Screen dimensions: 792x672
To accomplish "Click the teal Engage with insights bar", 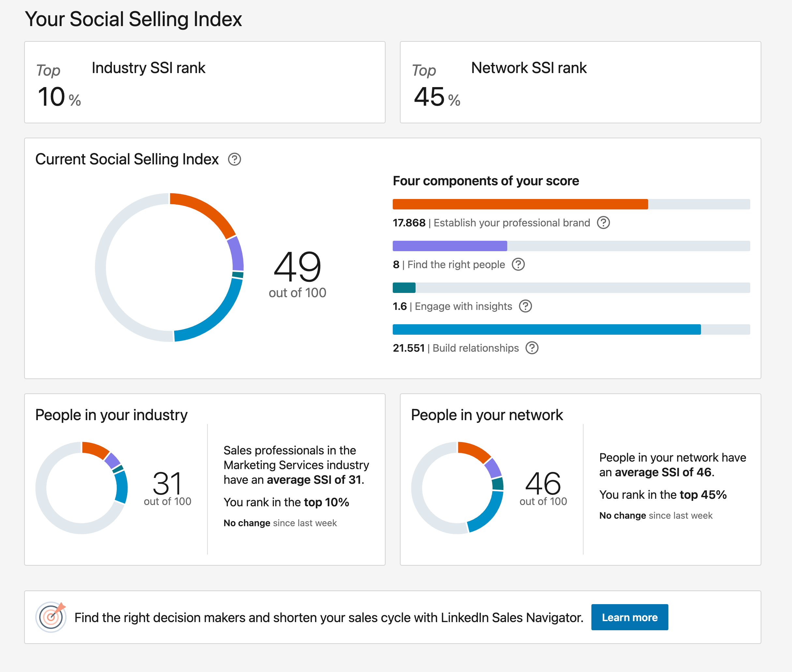I will point(404,288).
